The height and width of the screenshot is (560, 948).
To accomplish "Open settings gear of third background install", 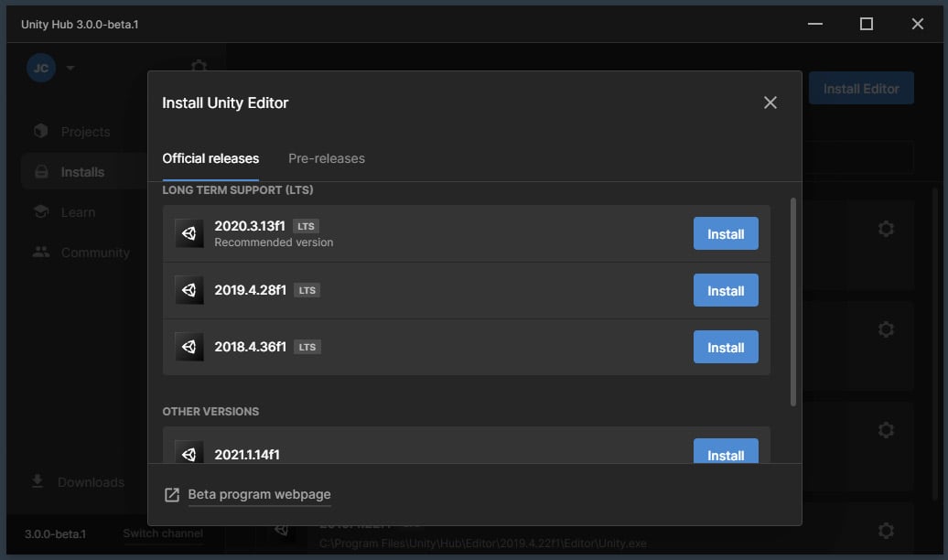I will pos(886,430).
